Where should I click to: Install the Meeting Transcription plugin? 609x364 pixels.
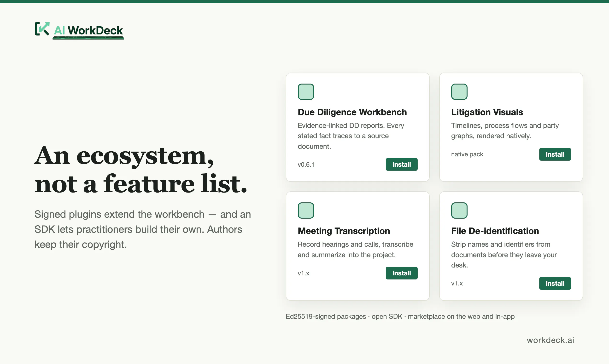(x=402, y=273)
